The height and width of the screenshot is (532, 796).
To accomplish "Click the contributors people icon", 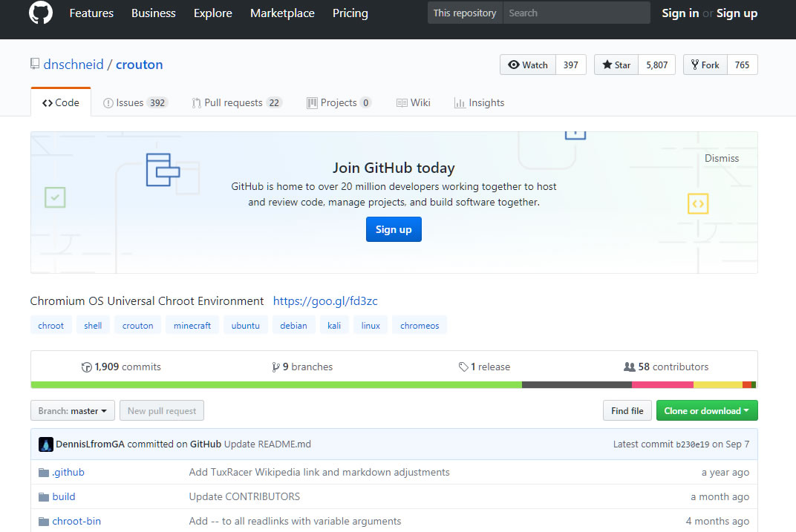I will coord(629,367).
